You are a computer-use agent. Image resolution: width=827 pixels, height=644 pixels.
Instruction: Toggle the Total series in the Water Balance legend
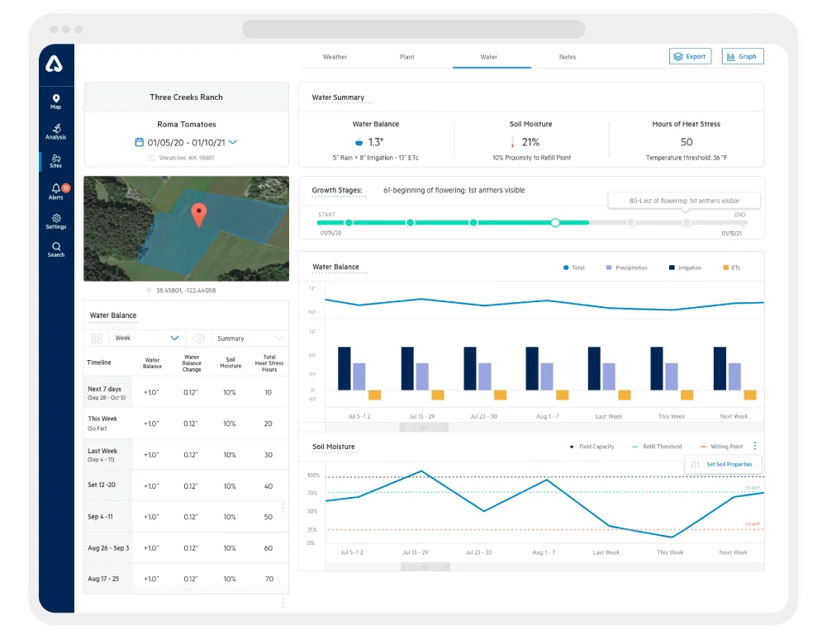click(x=574, y=268)
